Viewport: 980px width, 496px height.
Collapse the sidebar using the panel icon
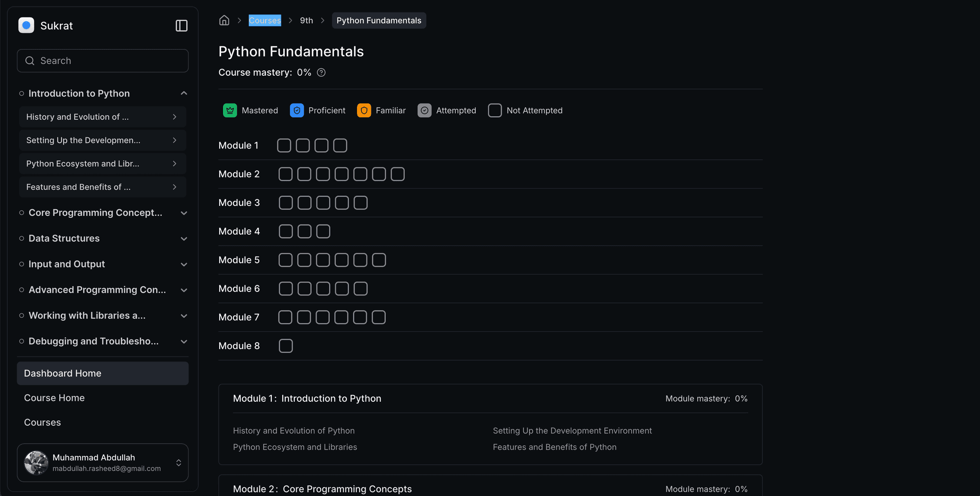point(181,25)
